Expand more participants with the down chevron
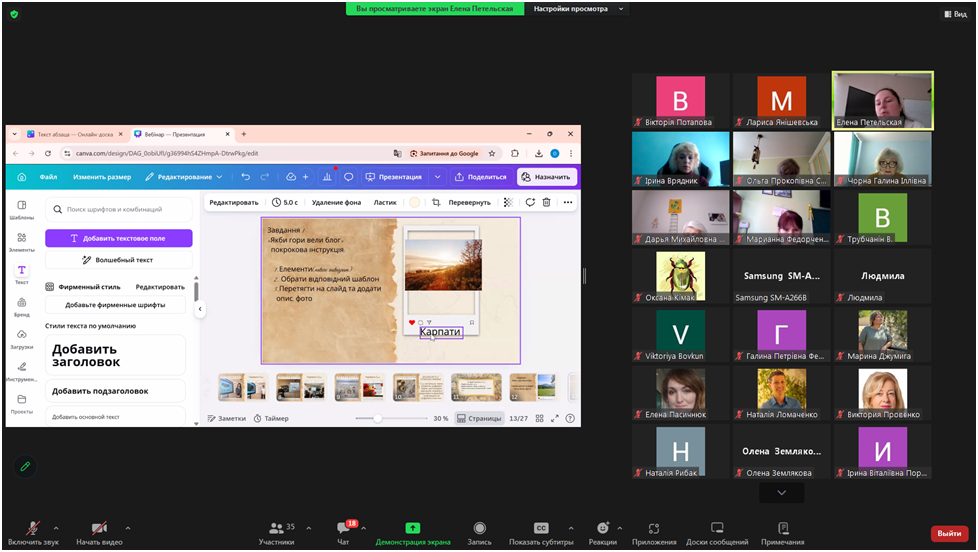The height and width of the screenshot is (552, 978). (x=781, y=492)
